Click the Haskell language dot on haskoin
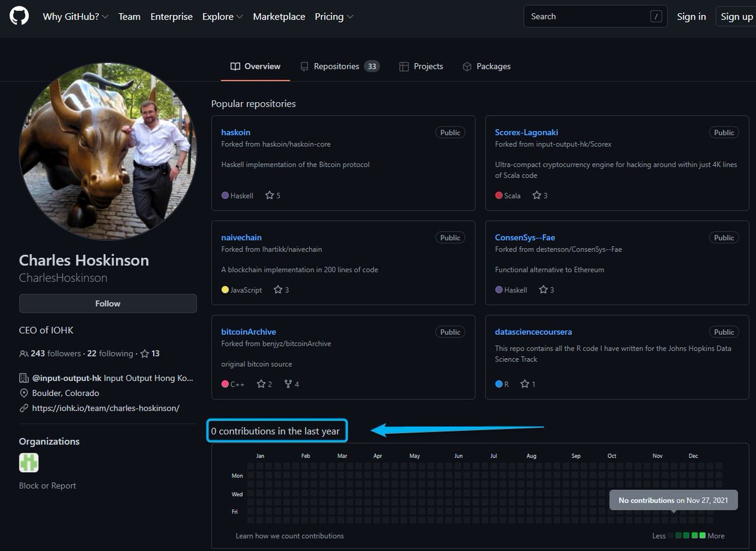 point(225,195)
